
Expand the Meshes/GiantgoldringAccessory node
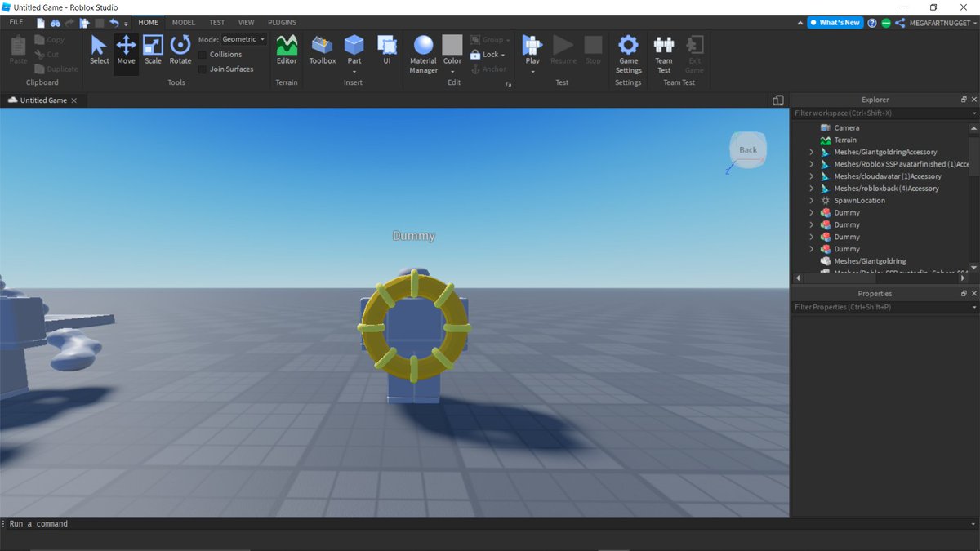coord(811,152)
